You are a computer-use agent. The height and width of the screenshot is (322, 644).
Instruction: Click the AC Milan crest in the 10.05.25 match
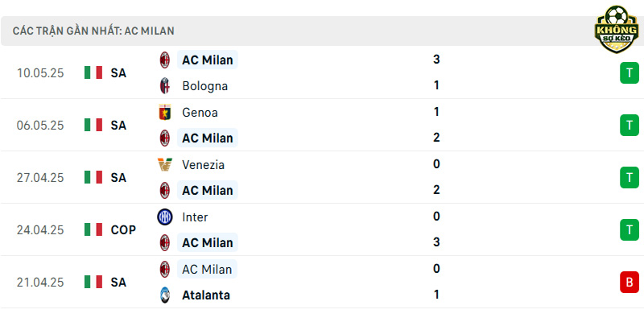(165, 60)
